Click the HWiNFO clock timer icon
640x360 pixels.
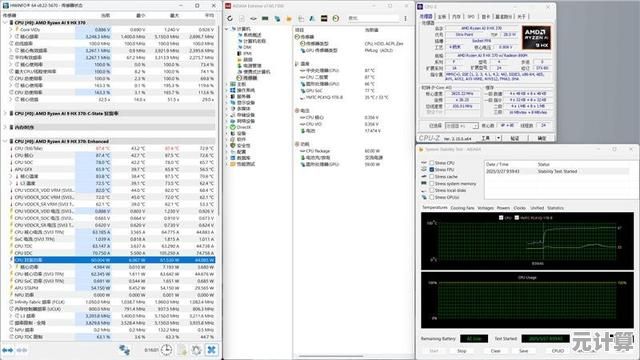point(166,350)
